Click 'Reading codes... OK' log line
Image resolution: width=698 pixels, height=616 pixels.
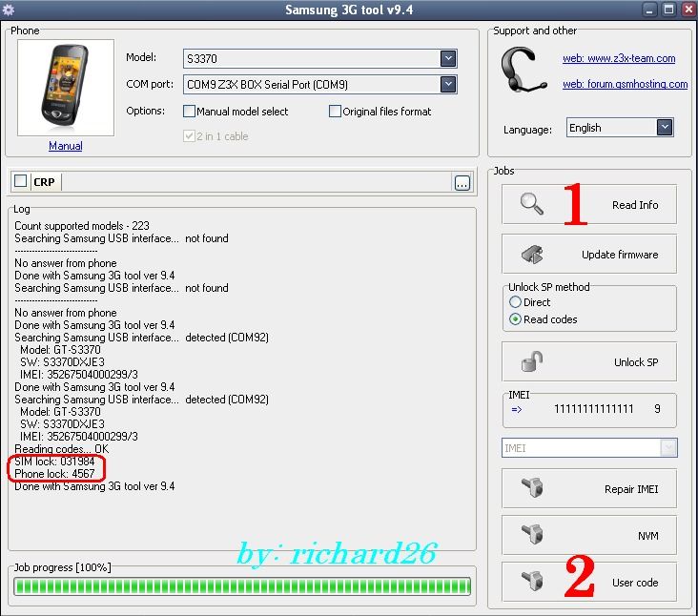coord(61,448)
